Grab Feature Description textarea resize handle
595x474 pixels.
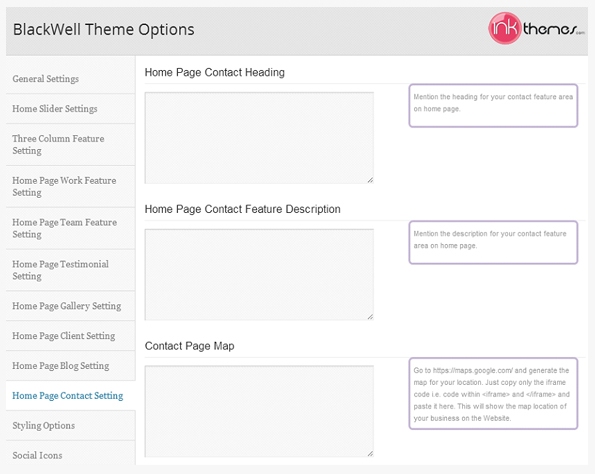(370, 317)
